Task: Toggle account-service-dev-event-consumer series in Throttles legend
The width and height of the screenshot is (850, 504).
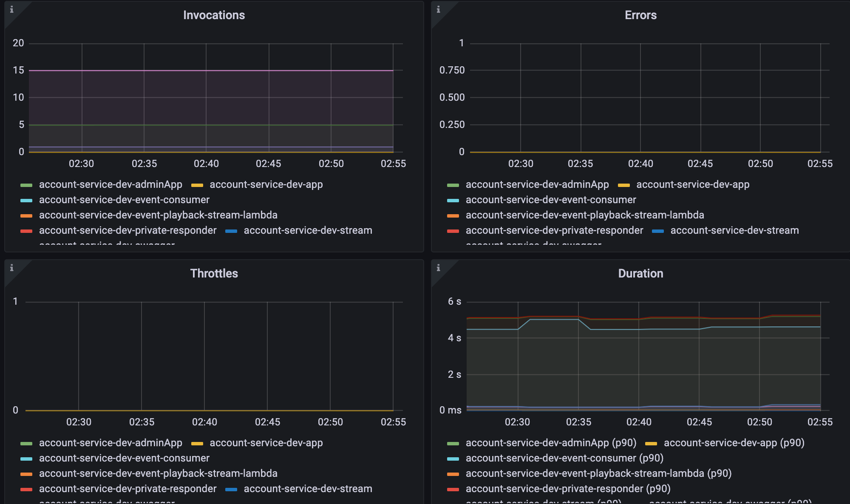Action: pyautogui.click(x=124, y=458)
